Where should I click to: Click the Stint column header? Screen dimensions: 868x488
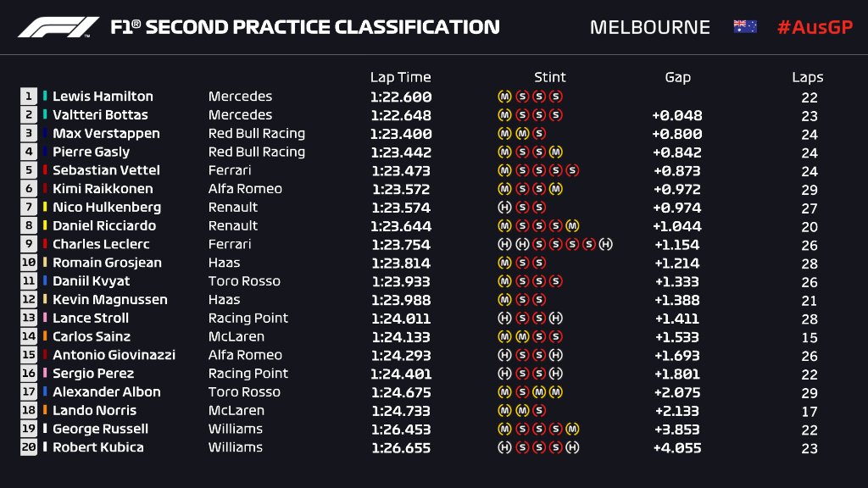point(549,77)
